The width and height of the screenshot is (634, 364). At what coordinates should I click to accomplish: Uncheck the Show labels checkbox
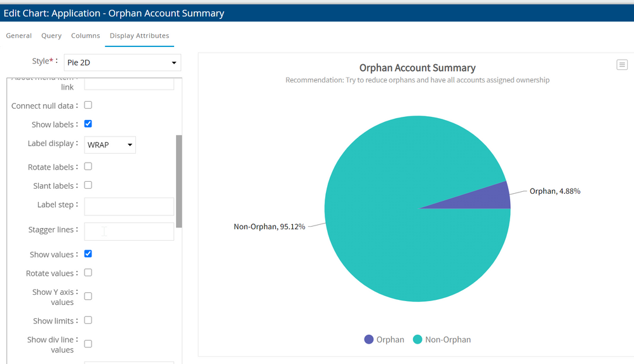(x=88, y=124)
